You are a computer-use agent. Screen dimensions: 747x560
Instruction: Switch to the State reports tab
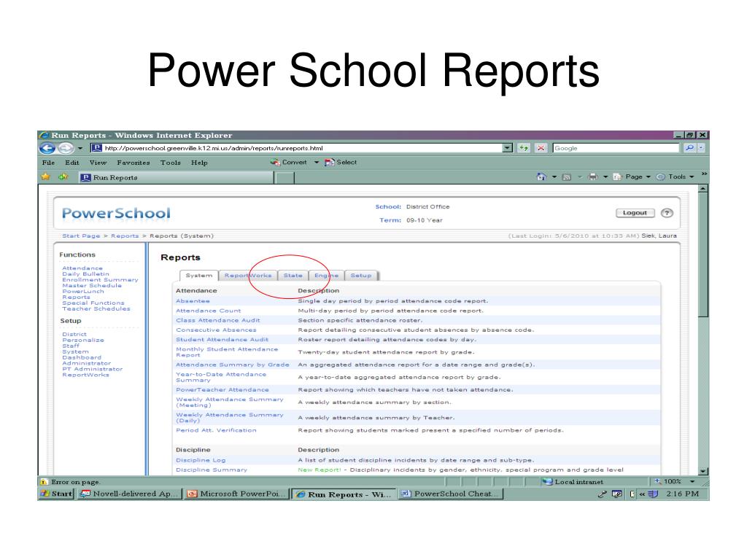pos(293,275)
